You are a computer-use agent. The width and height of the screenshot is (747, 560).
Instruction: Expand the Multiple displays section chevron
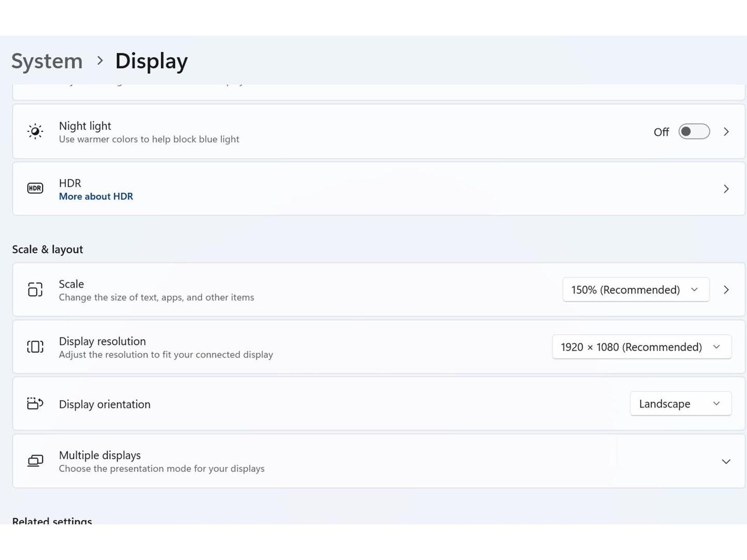[726, 461]
